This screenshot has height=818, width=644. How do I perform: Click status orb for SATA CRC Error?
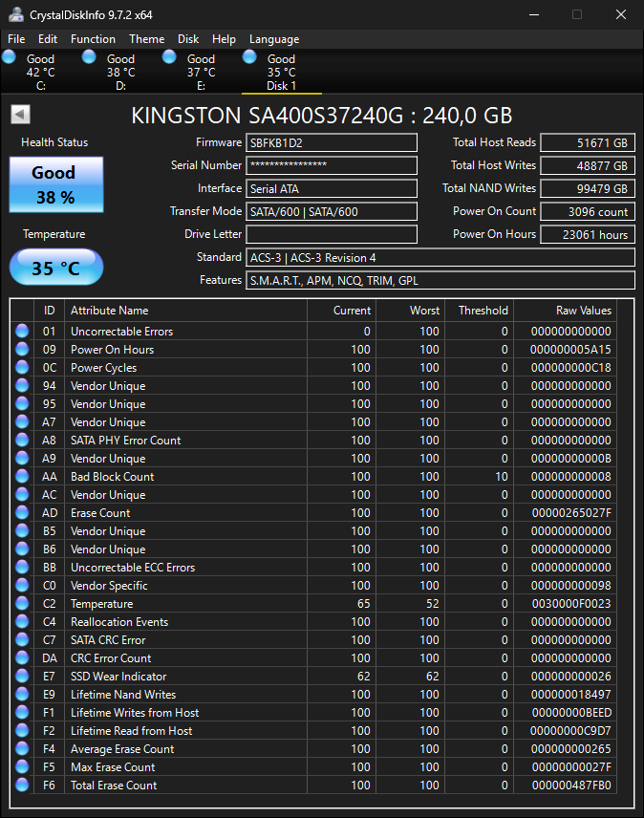point(22,639)
